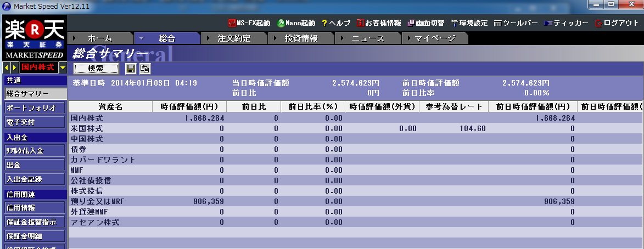Launch Nano from the top toolbar
Viewport: 644px width, 249px height.
tap(296, 23)
